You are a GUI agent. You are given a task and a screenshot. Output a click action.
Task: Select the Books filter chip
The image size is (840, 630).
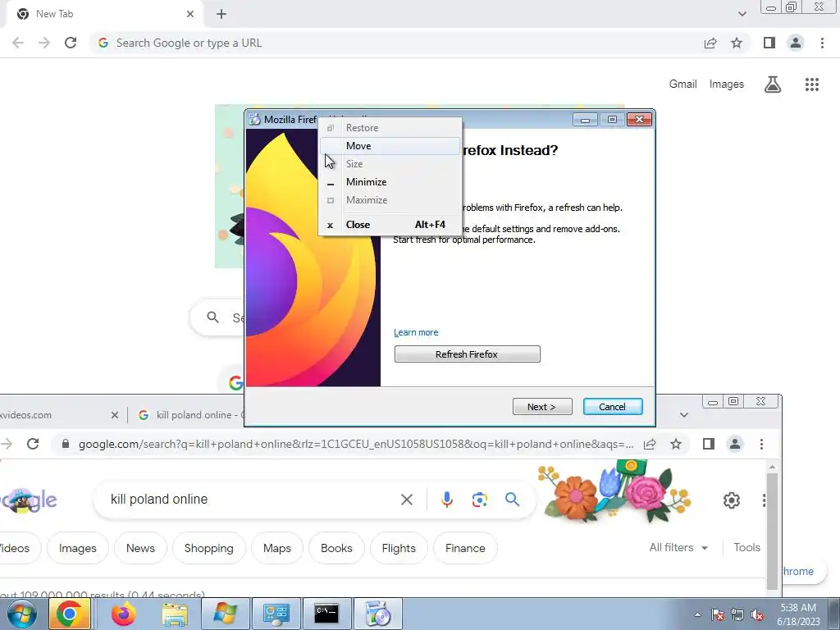click(336, 548)
